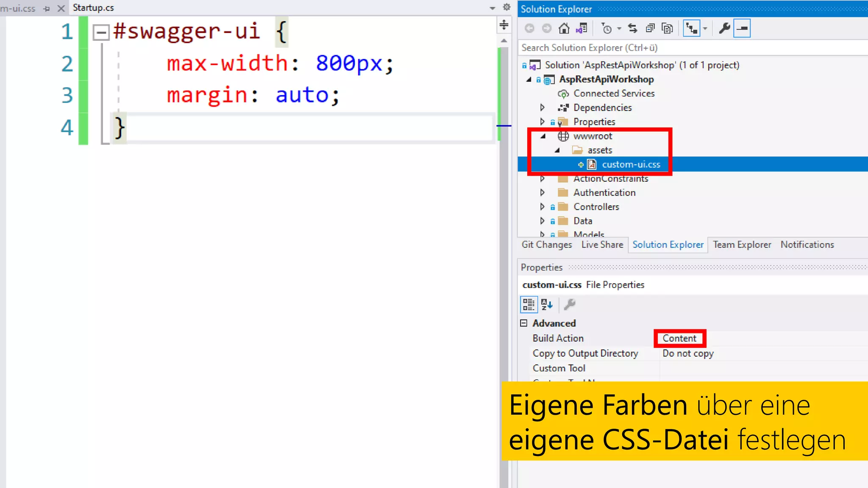
Task: Click the Data folder icon
Action: tap(563, 221)
